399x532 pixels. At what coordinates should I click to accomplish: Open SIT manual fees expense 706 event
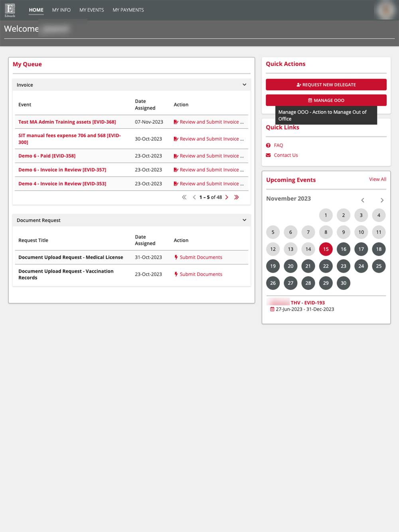click(x=69, y=139)
